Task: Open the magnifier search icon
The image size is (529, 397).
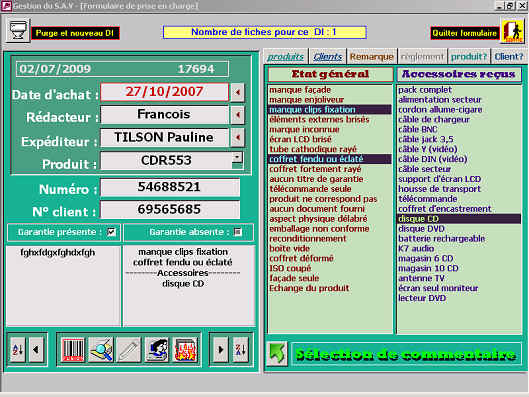Action: 101,350
